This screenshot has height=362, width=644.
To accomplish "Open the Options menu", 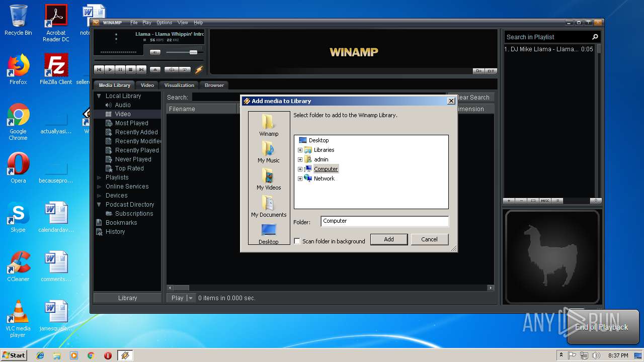I will 164,23.
